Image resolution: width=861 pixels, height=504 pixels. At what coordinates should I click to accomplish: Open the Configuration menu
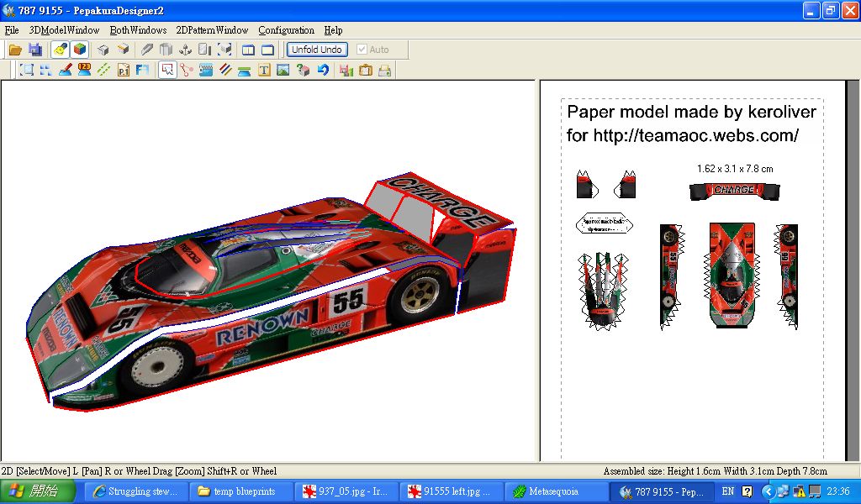tap(287, 30)
